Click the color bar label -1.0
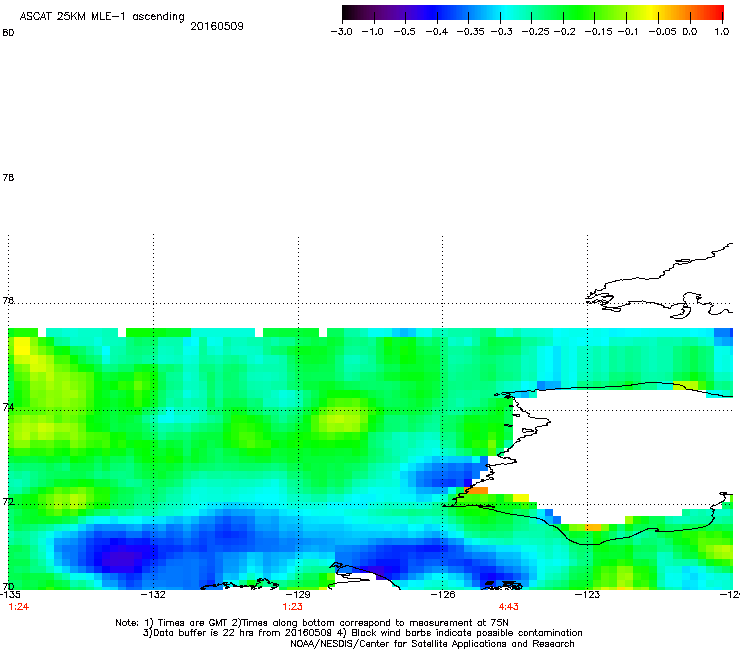This screenshot has height=650, width=740. (373, 32)
